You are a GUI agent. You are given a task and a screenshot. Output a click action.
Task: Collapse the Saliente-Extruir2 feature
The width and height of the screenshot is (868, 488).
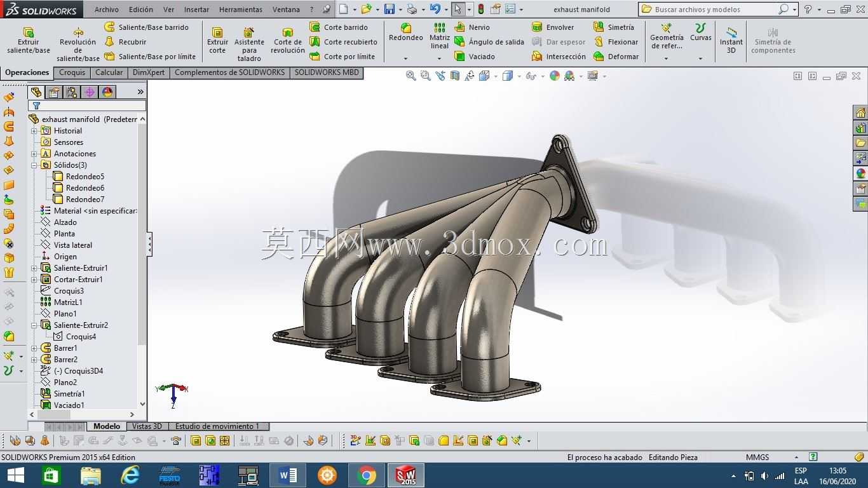34,325
